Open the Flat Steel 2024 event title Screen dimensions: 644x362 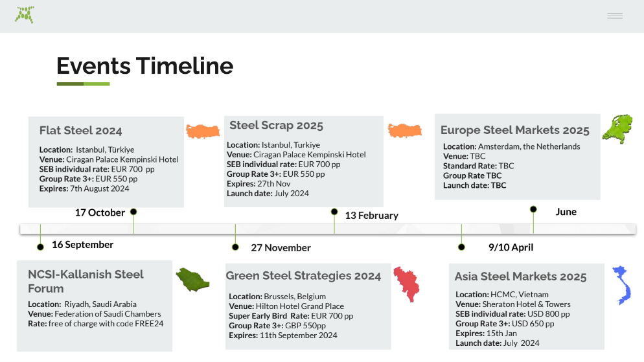coord(80,131)
